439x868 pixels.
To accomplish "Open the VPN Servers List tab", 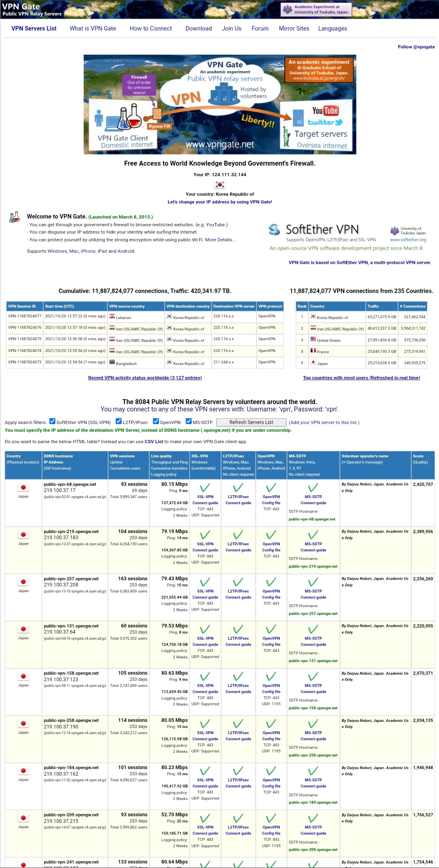I will (34, 28).
